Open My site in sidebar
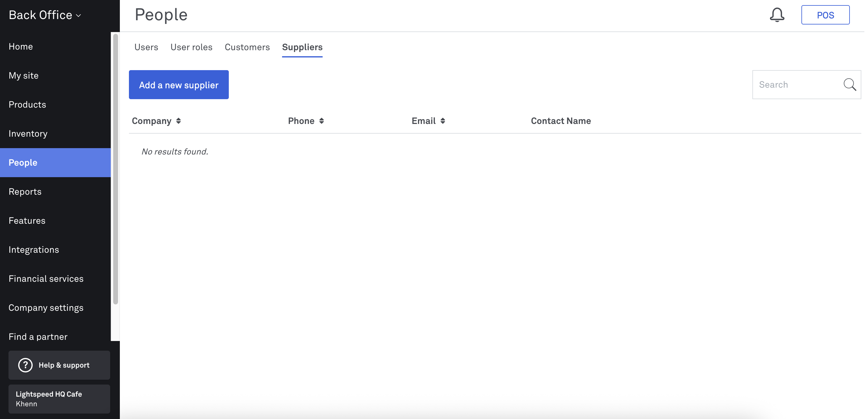This screenshot has height=419, width=868. coord(55,75)
